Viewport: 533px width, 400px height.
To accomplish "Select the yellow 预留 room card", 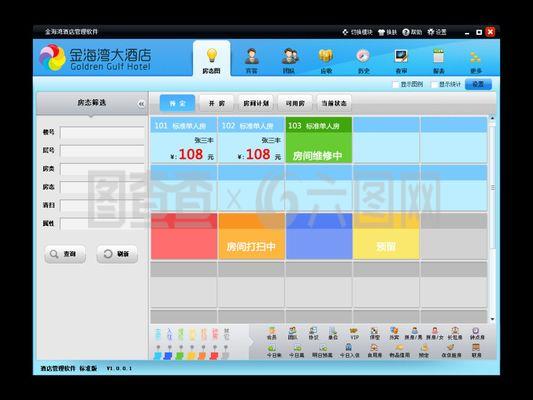I will (x=386, y=237).
